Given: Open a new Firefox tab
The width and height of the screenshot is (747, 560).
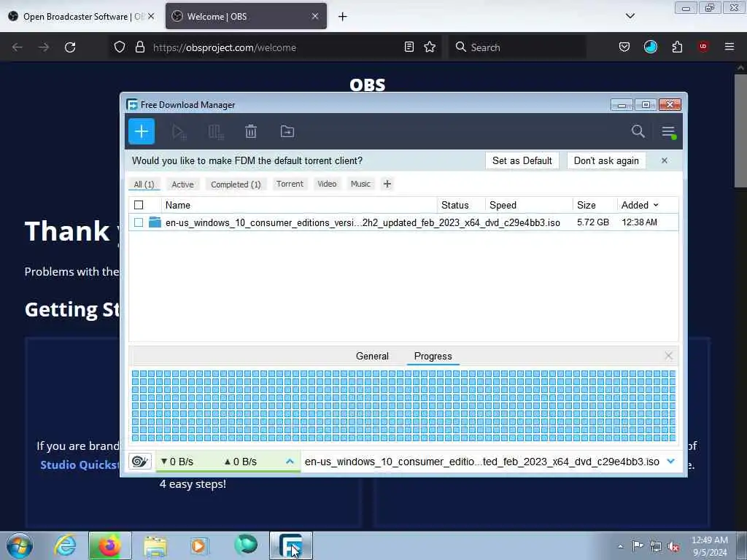Looking at the screenshot, I should tap(343, 17).
